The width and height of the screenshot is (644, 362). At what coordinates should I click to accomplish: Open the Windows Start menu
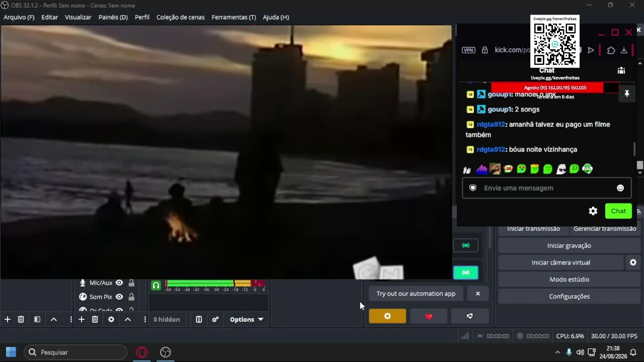point(11,352)
